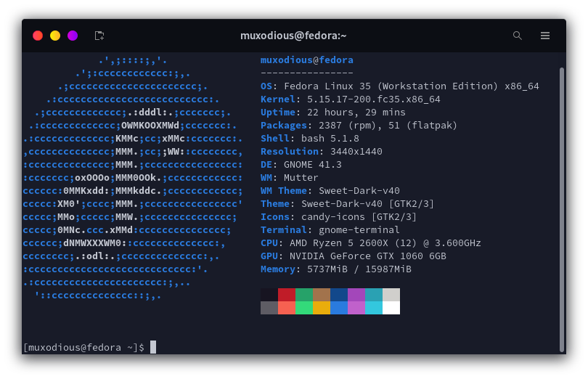Click the OS line Fedora Linux 35
This screenshot has width=588, height=379.
tap(400, 86)
